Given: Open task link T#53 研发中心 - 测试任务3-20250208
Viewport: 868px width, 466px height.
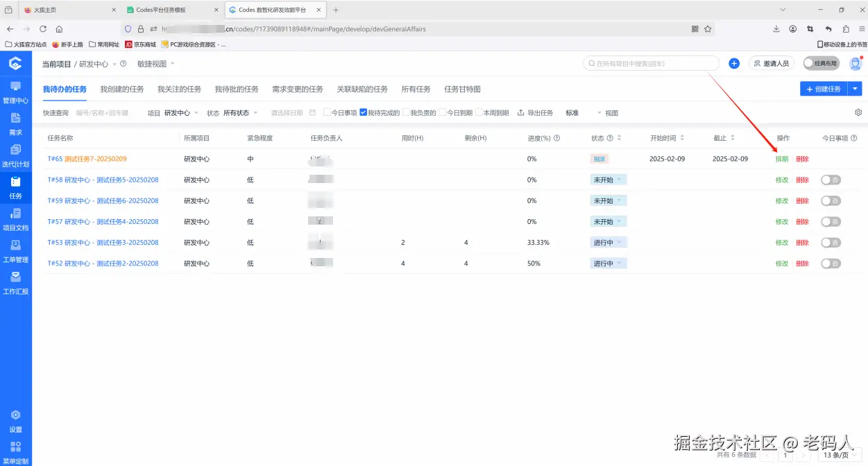Looking at the screenshot, I should [103, 243].
